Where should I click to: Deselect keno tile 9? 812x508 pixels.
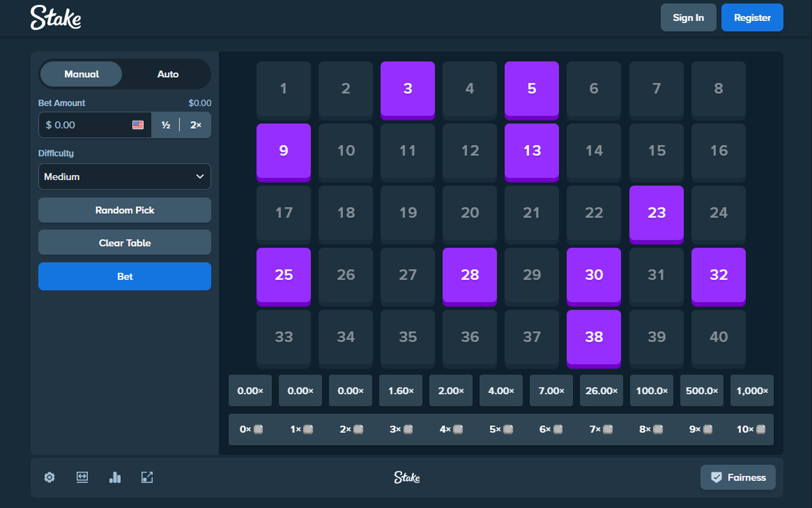tap(284, 152)
